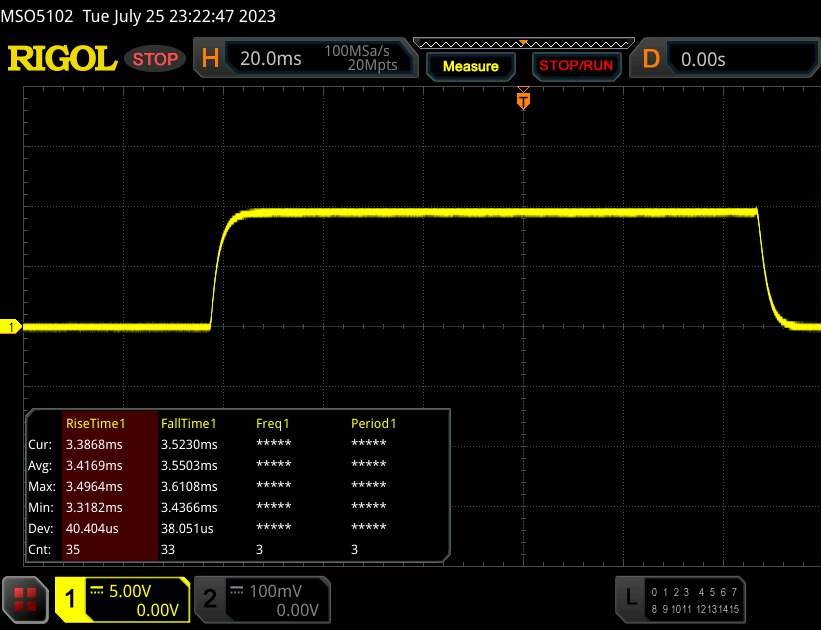
Task: Click the RiseTime1 deviation 40.404us
Action: click(x=92, y=528)
